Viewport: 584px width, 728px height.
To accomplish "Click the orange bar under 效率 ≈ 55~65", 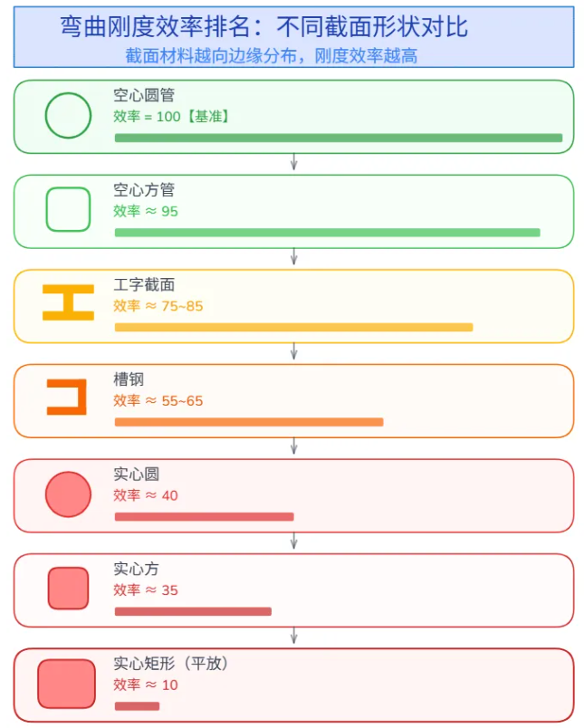I will click(x=249, y=422).
